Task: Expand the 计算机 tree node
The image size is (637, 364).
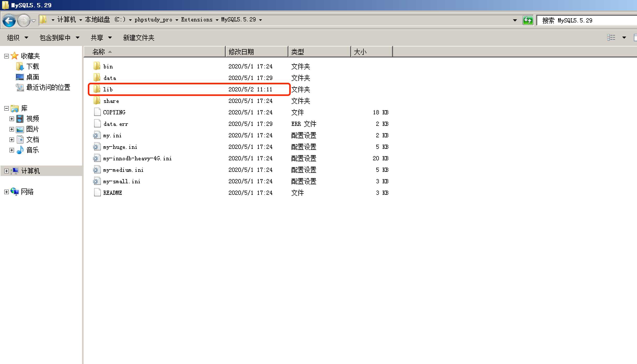Action: click(7, 171)
